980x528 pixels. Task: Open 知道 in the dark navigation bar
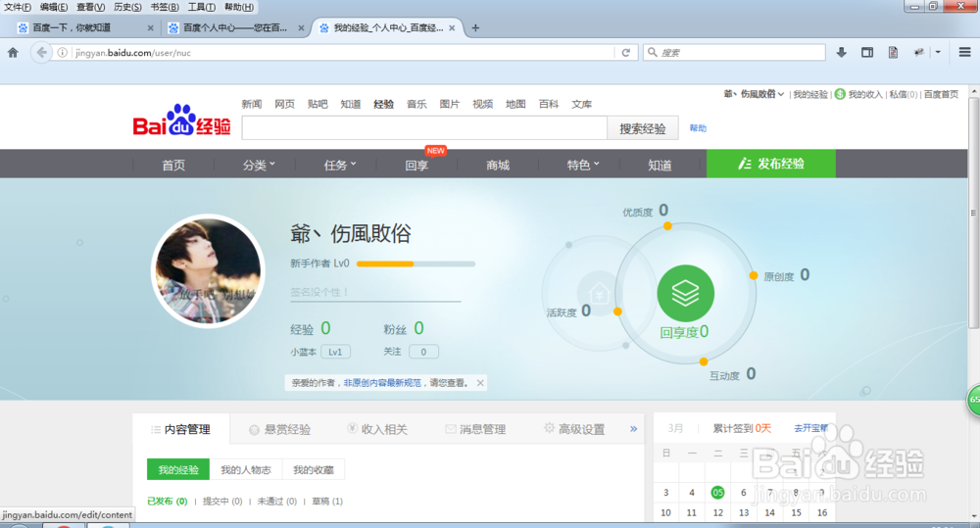click(660, 165)
